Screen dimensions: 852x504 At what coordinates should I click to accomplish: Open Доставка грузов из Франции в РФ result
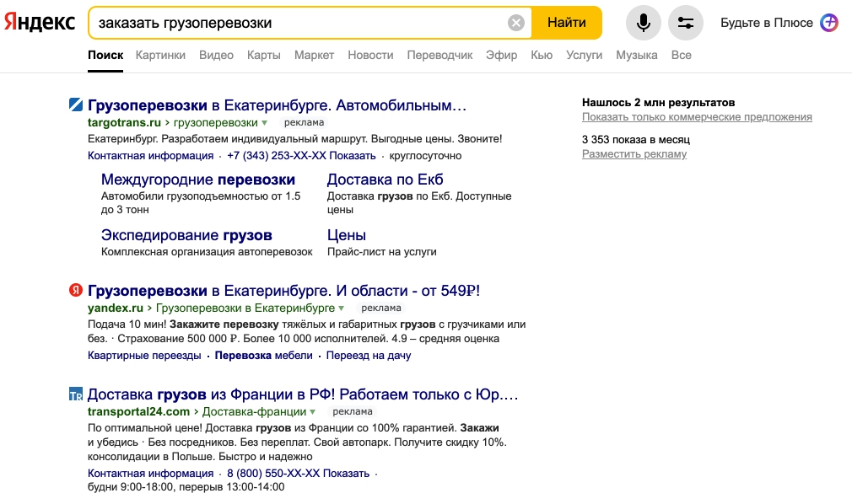pos(303,394)
